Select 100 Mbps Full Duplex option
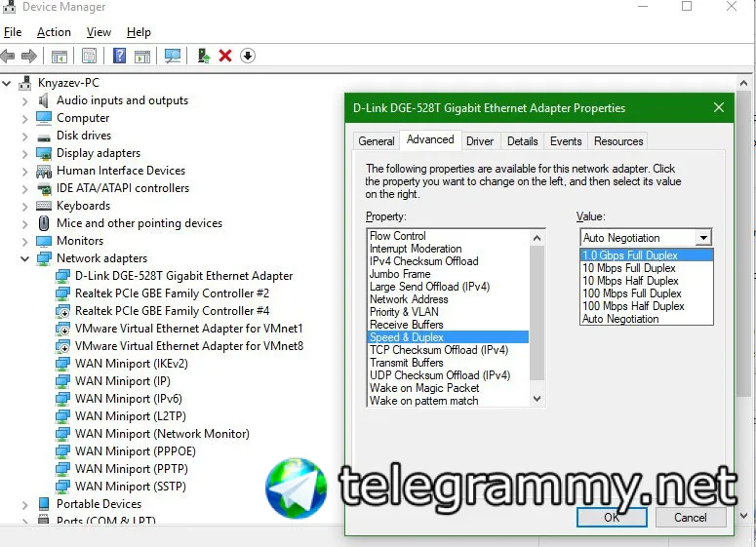 (646, 293)
